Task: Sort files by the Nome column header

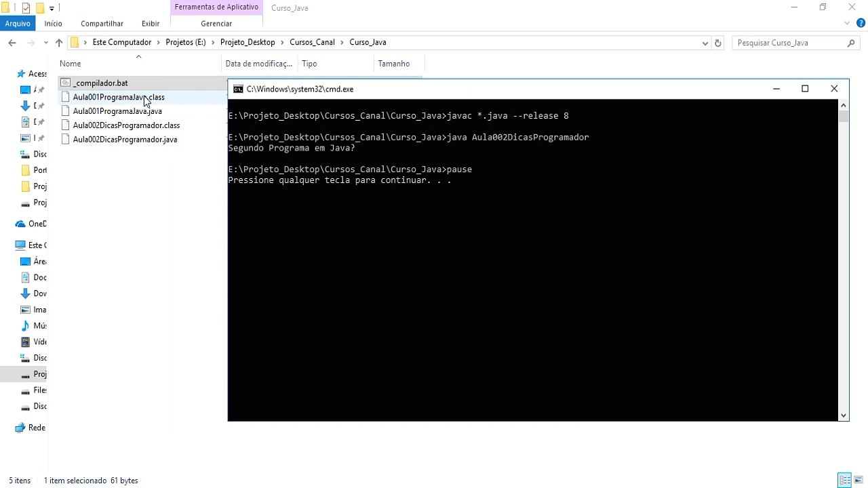Action: point(71,64)
